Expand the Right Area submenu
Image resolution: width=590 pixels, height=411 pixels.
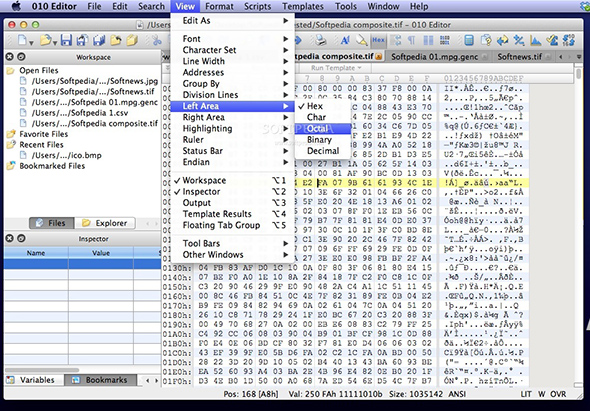[x=232, y=117]
